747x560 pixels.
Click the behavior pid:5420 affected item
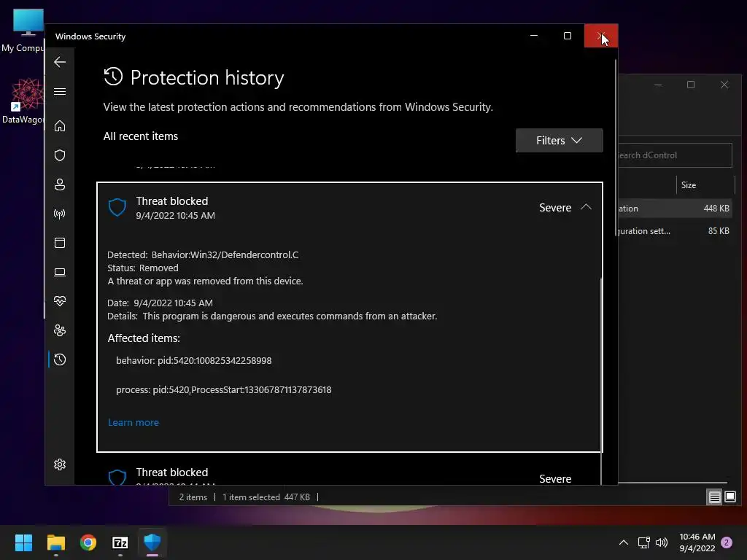(x=193, y=360)
